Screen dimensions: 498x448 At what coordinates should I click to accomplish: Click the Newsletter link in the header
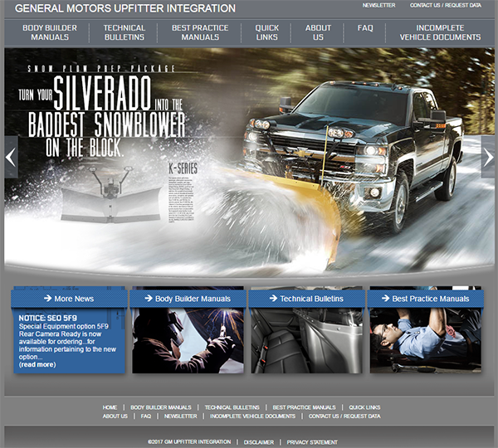coord(378,6)
